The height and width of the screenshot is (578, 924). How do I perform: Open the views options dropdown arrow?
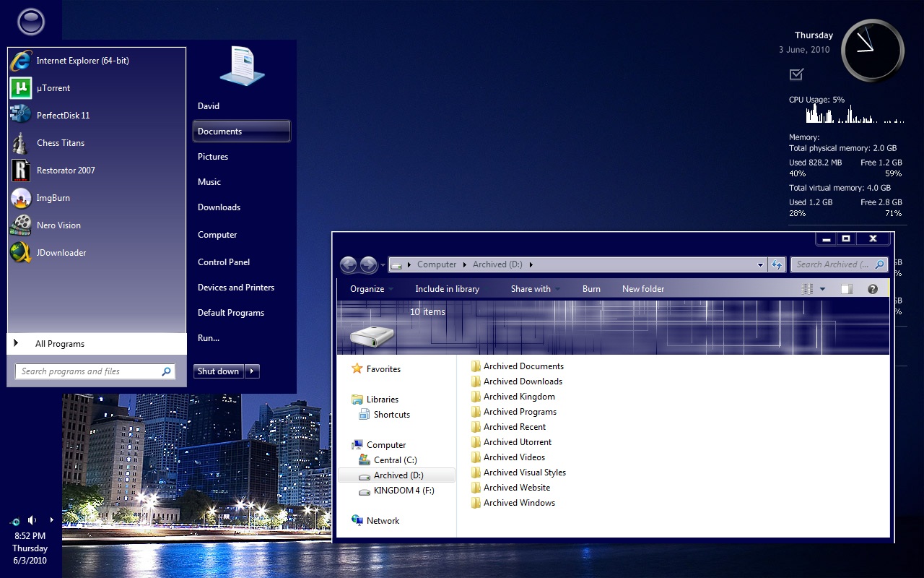[822, 289]
